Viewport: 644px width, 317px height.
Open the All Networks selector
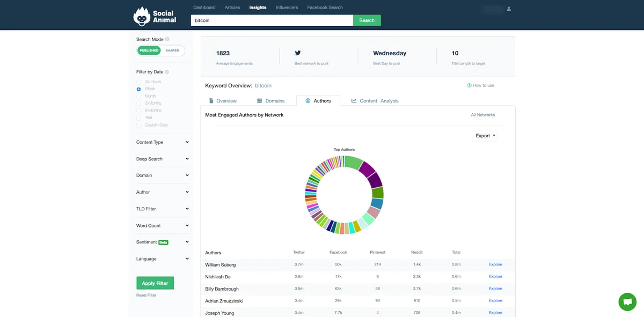pyautogui.click(x=483, y=115)
